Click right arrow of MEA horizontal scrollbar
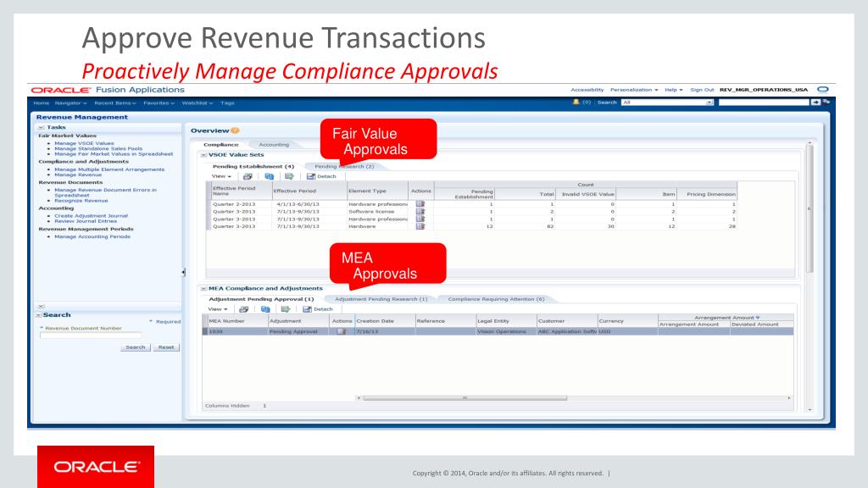The height and width of the screenshot is (488, 868). point(789,398)
